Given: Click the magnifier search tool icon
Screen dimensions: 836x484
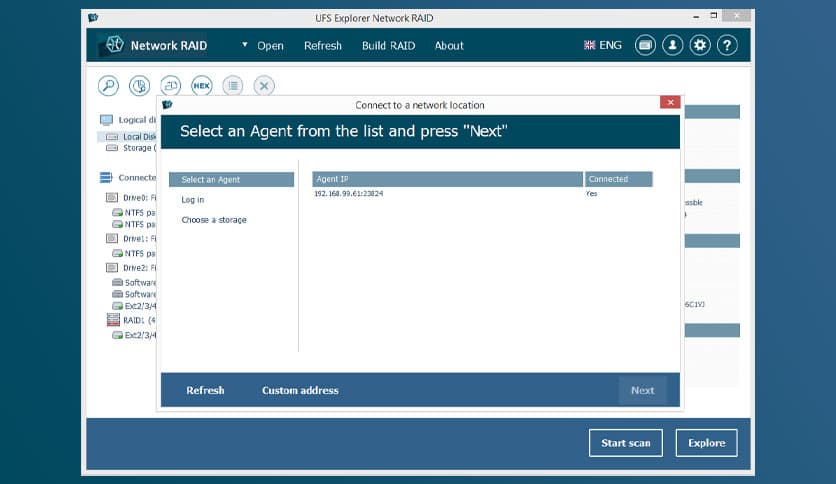Looking at the screenshot, I should pyautogui.click(x=108, y=86).
